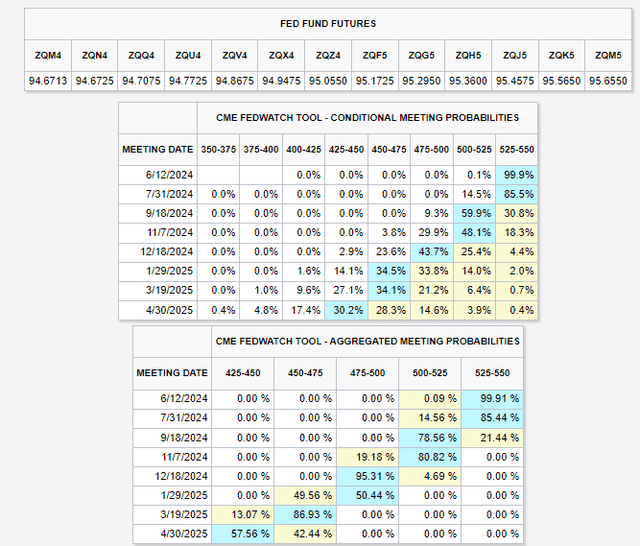The image size is (640, 546).
Task: Click the 27.1% cell for 3/19/2025
Action: 347,291
